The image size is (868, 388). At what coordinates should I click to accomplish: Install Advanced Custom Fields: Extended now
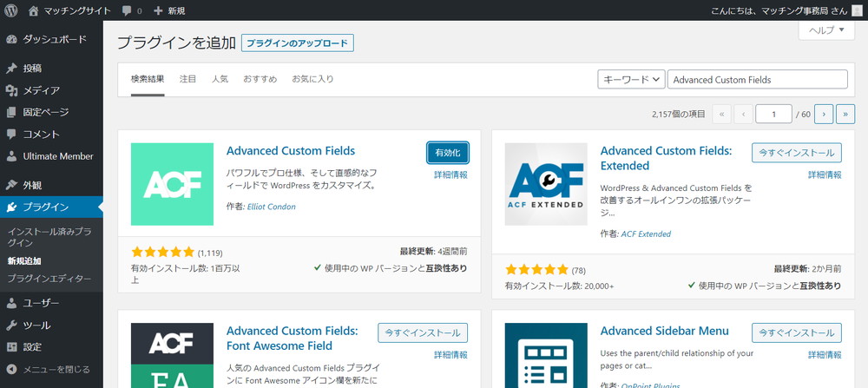(797, 153)
